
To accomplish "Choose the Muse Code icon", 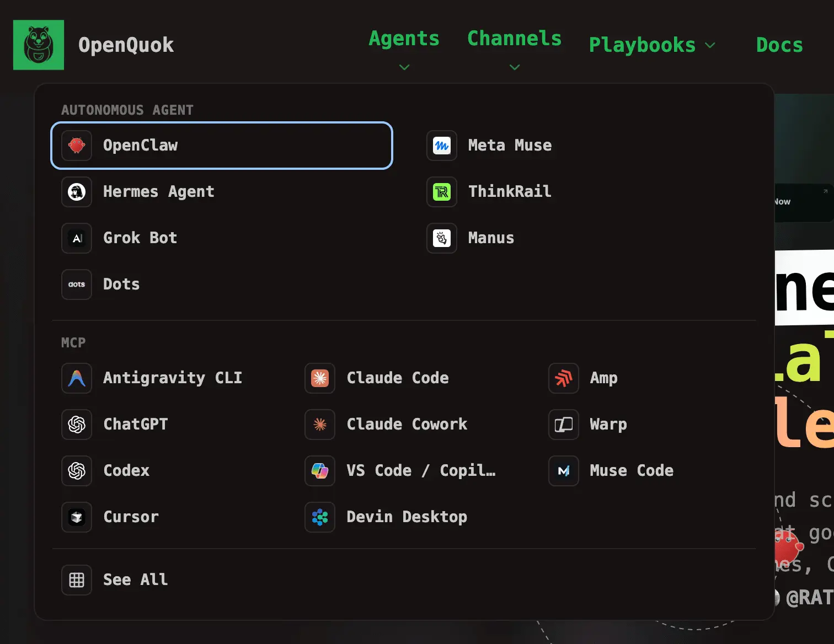I will pos(564,471).
